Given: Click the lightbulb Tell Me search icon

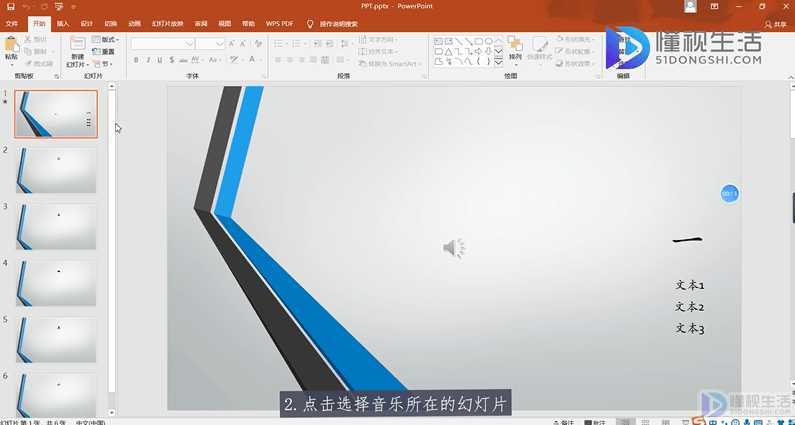Looking at the screenshot, I should (309, 22).
